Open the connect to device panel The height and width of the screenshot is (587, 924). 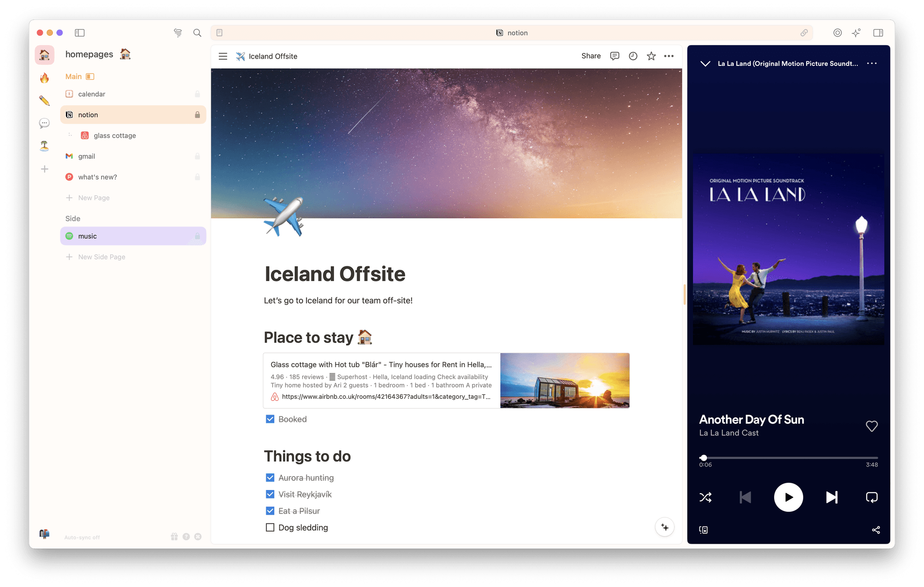point(703,530)
